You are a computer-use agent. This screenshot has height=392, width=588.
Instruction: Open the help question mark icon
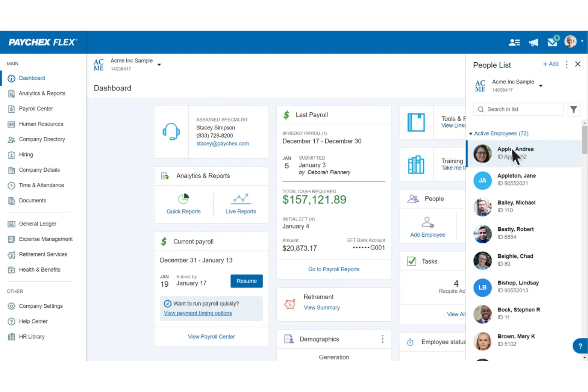coord(580,346)
